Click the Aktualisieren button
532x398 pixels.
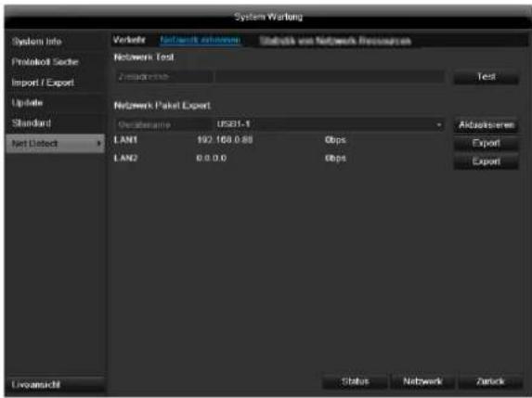click(x=487, y=125)
